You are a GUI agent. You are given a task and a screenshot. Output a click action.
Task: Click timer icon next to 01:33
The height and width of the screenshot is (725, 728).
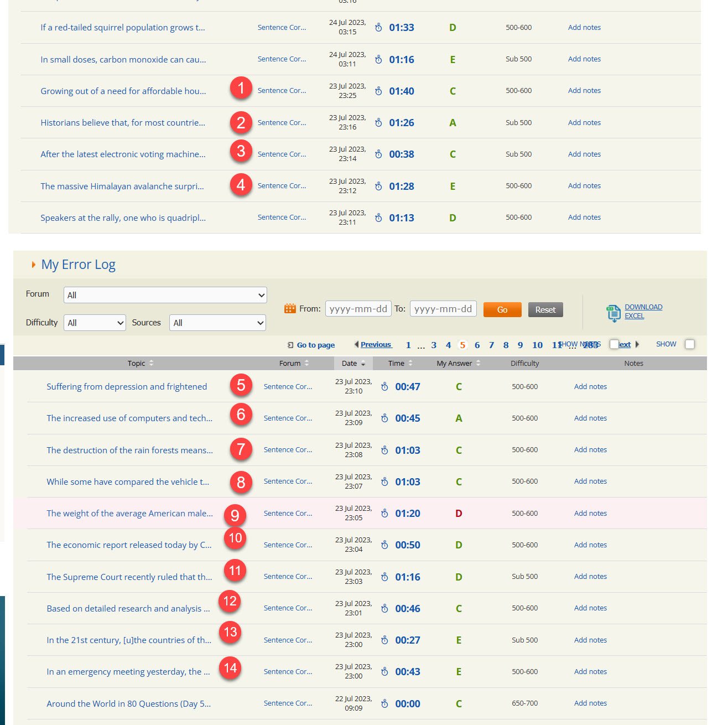tap(378, 28)
